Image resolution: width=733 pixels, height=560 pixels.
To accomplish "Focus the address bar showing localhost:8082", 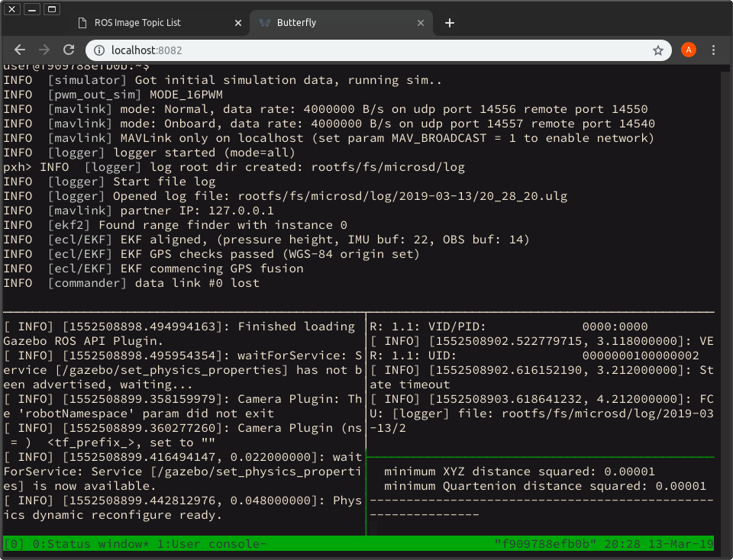I will (x=305, y=50).
